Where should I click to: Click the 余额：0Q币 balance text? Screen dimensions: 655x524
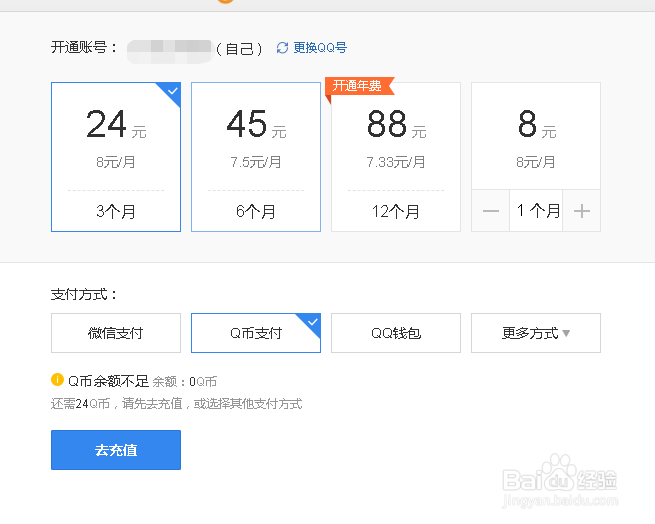click(x=185, y=382)
